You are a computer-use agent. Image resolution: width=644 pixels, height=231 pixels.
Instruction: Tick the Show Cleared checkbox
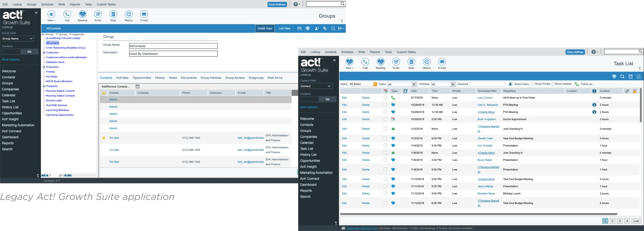click(x=553, y=84)
